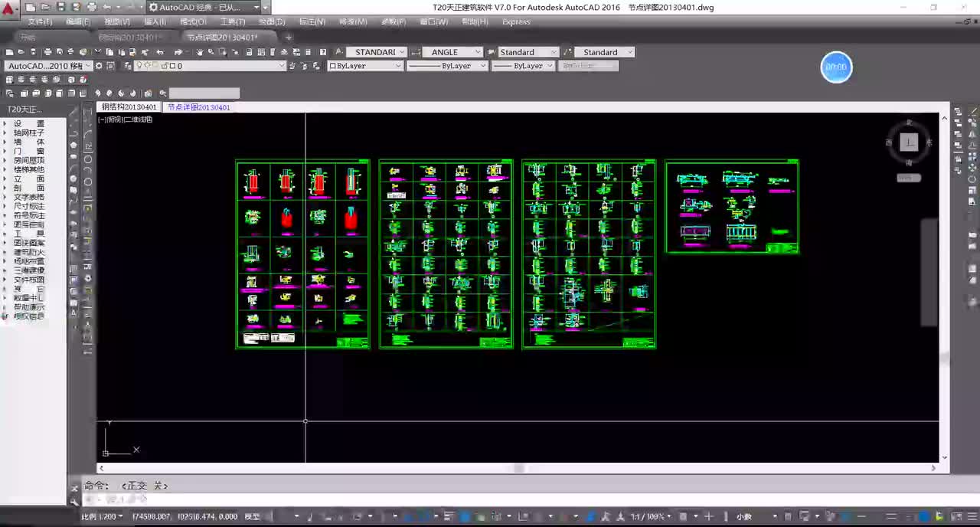This screenshot has height=527, width=980.
Task: Click the first drawing sheet with red columns
Action: (302, 254)
